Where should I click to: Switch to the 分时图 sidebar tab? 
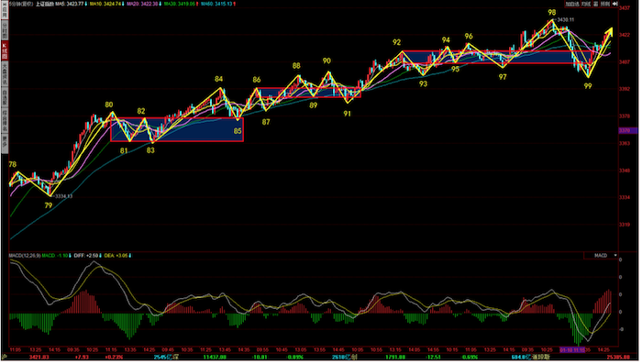tap(5, 29)
